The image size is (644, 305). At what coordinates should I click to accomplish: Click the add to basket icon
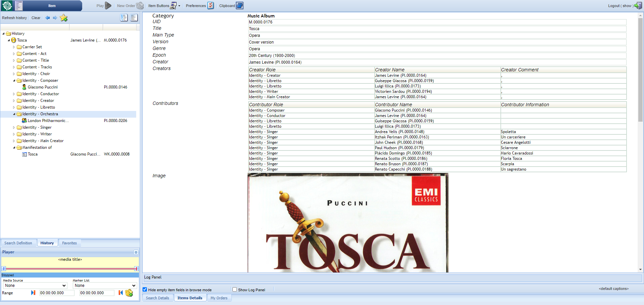[x=129, y=293]
